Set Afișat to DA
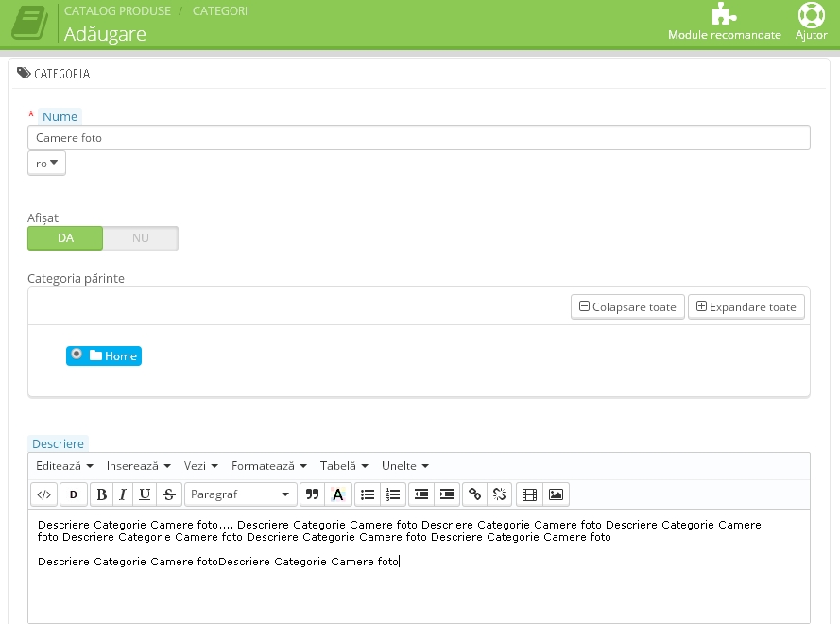840x624 pixels. [65, 238]
